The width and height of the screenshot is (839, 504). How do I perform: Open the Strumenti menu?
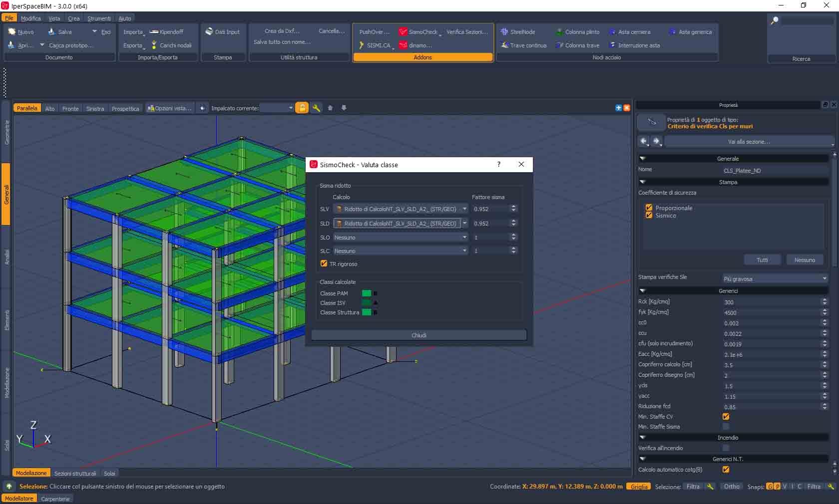pos(99,18)
